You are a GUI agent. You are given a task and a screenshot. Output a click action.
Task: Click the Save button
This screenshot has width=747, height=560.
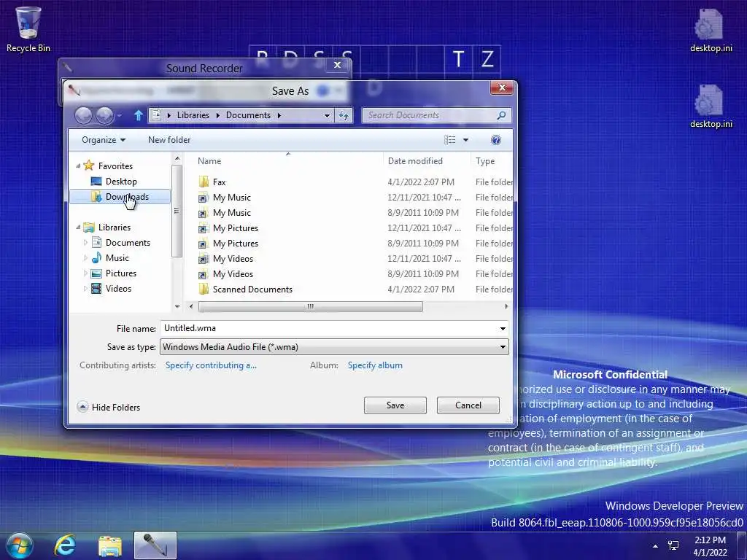[x=395, y=405]
